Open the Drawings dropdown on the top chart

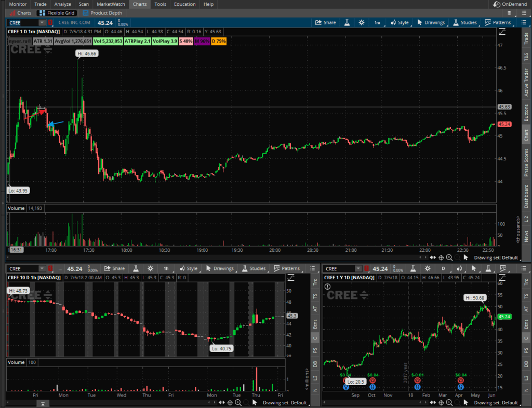[431, 23]
